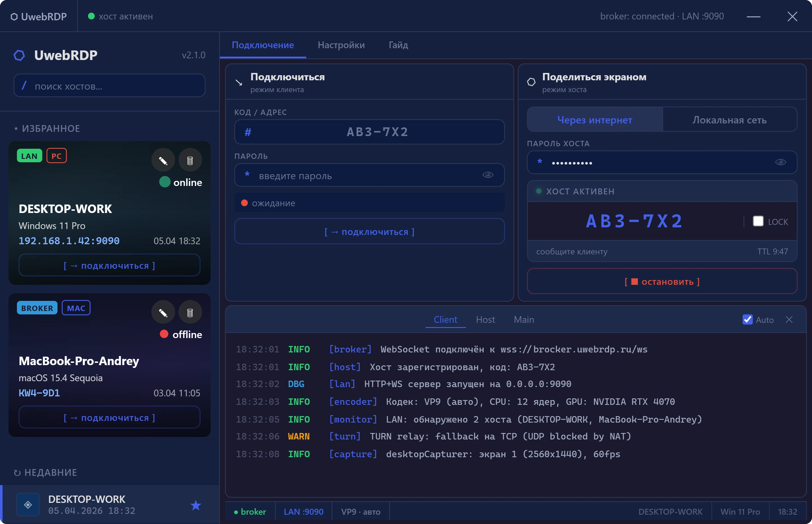Uncheck the Auto scroll checkbox
Screen dimensions: 812x524
point(748,319)
